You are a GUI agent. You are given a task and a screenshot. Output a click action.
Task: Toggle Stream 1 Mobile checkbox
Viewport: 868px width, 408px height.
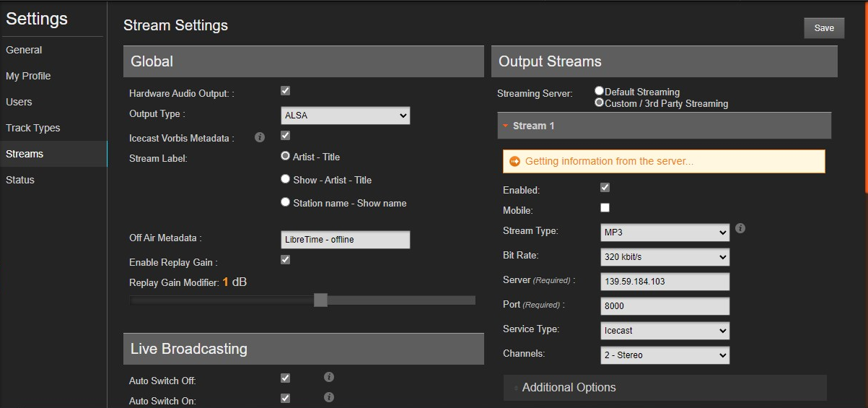[605, 208]
